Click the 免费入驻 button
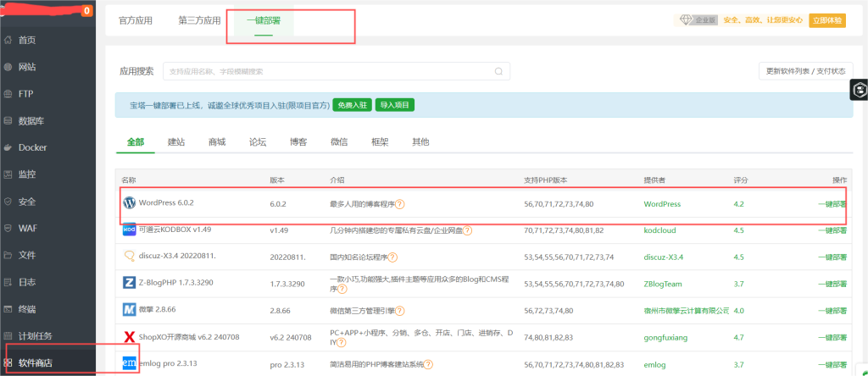Viewport: 868px width, 376px height. tap(352, 105)
